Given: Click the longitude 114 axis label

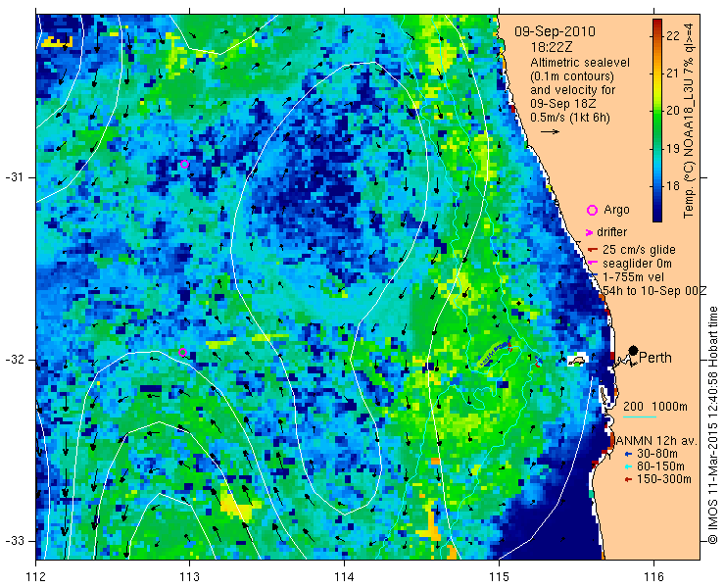Looking at the screenshot, I should point(344,576).
